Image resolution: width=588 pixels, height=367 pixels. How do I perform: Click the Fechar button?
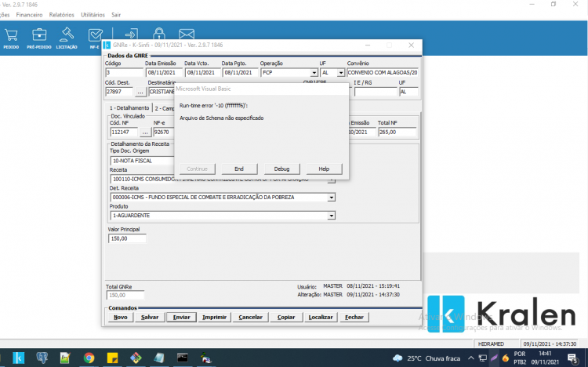354,317
